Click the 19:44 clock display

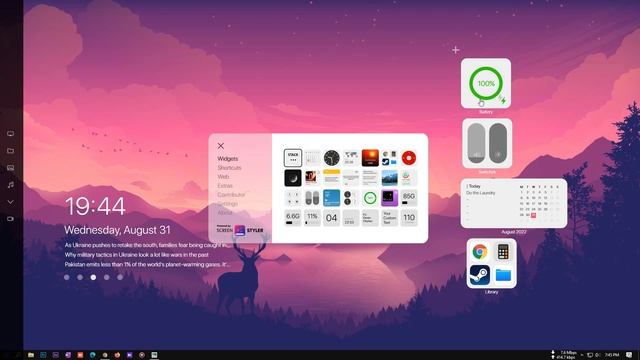[x=95, y=206]
